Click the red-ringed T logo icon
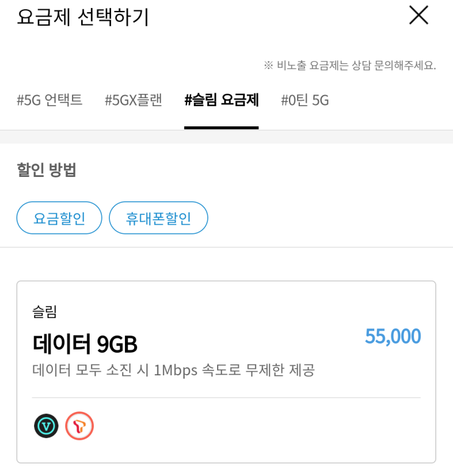 pos(79,425)
